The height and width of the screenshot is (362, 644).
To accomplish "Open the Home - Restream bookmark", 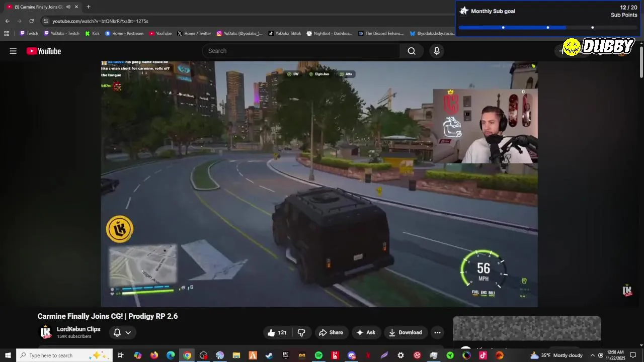I will click(124, 34).
